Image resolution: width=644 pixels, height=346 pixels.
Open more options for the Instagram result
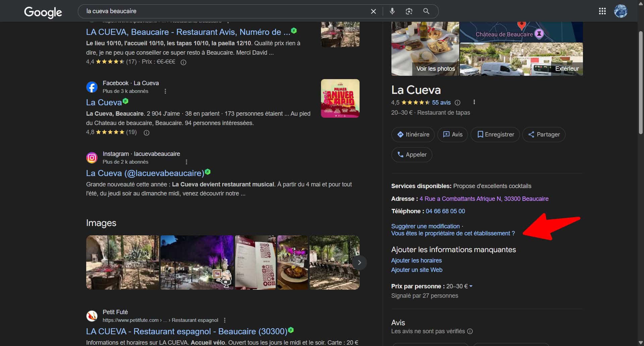pyautogui.click(x=186, y=162)
